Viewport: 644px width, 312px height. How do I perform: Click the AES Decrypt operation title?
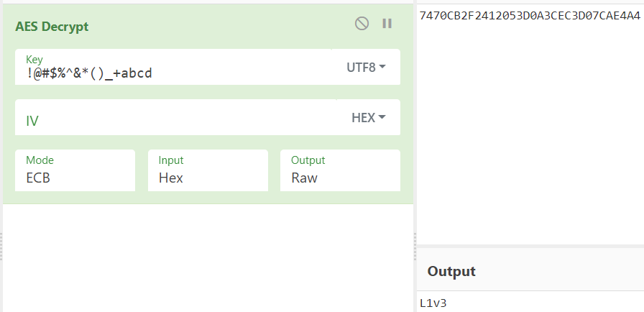[52, 27]
